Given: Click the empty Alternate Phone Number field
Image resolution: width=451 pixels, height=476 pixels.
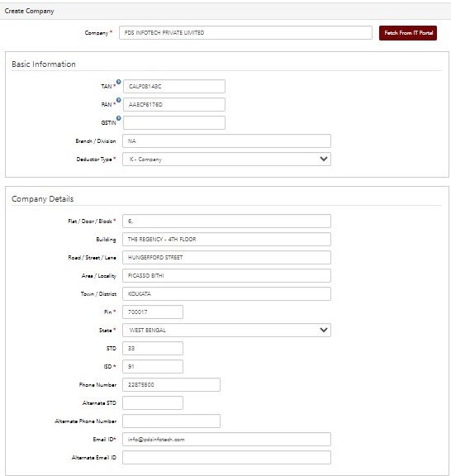Looking at the screenshot, I should tap(172, 421).
